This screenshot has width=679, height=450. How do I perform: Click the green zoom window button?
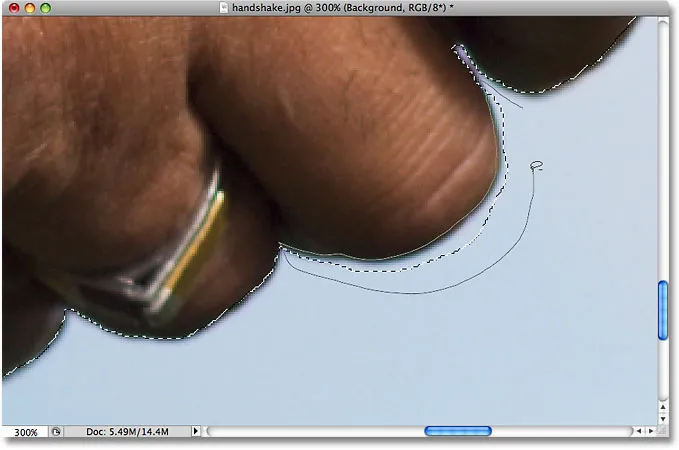(45, 8)
